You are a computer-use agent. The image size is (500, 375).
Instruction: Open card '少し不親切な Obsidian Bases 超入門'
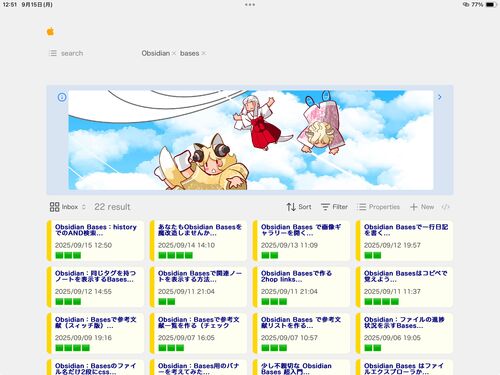pos(302,367)
